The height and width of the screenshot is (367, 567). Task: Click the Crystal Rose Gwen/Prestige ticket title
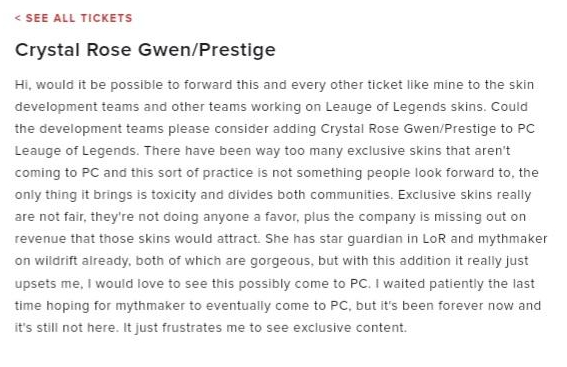coord(145,50)
